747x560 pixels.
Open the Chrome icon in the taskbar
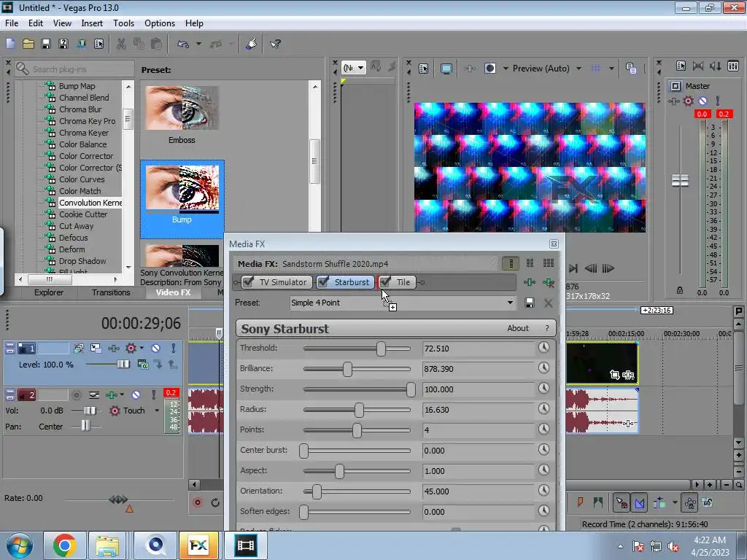pos(64,545)
